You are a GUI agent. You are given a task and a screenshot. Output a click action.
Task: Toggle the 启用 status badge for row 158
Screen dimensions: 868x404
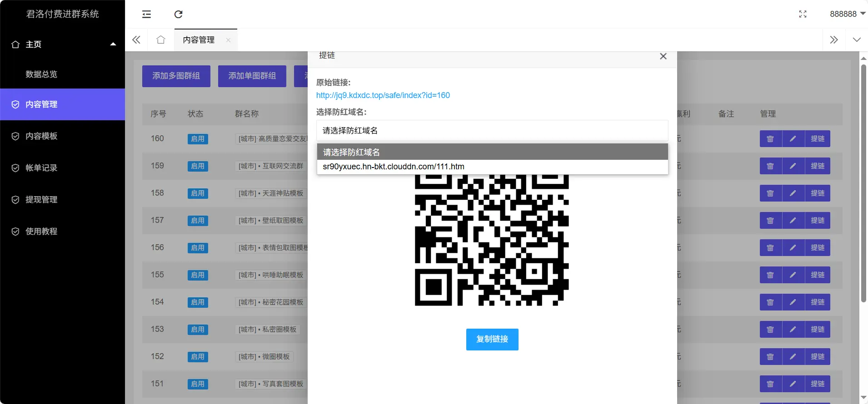(198, 193)
